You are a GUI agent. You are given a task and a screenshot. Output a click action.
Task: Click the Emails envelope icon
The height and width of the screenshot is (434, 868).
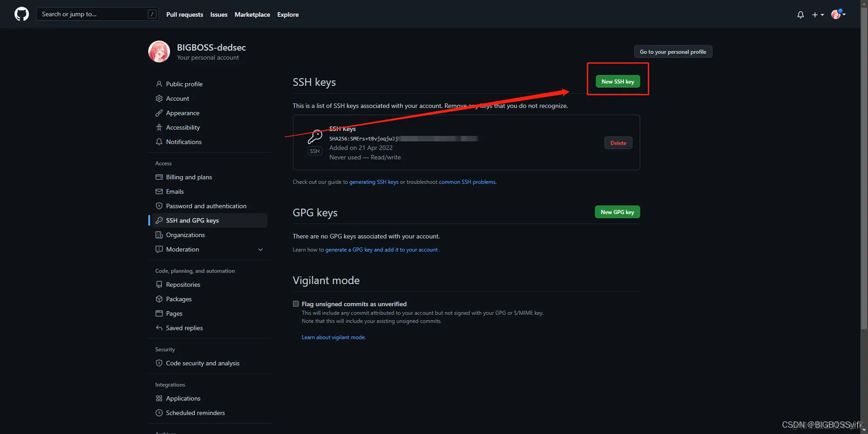[159, 191]
